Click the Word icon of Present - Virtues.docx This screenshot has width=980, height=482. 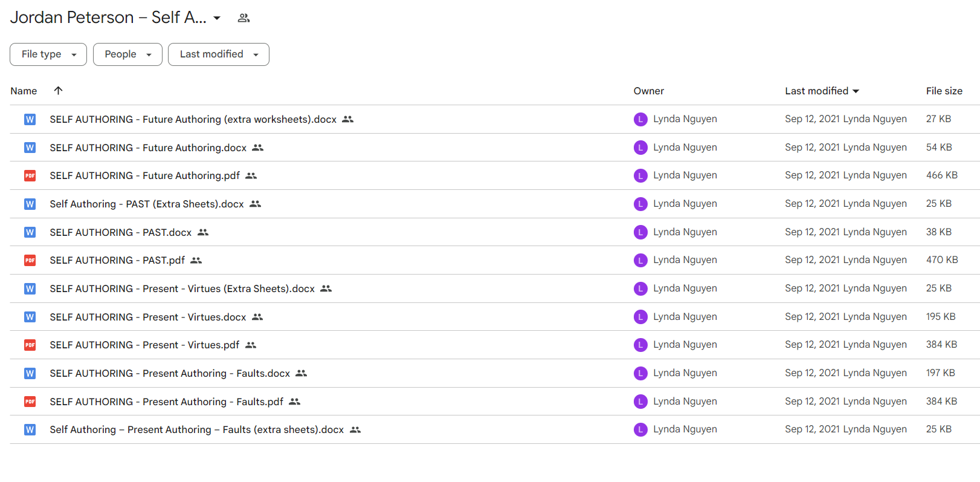[30, 317]
